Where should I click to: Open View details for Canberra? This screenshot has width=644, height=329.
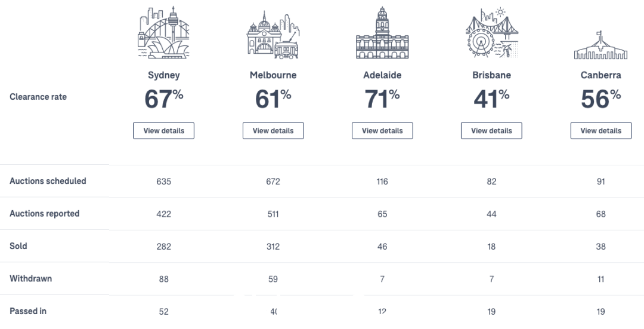pos(601,131)
